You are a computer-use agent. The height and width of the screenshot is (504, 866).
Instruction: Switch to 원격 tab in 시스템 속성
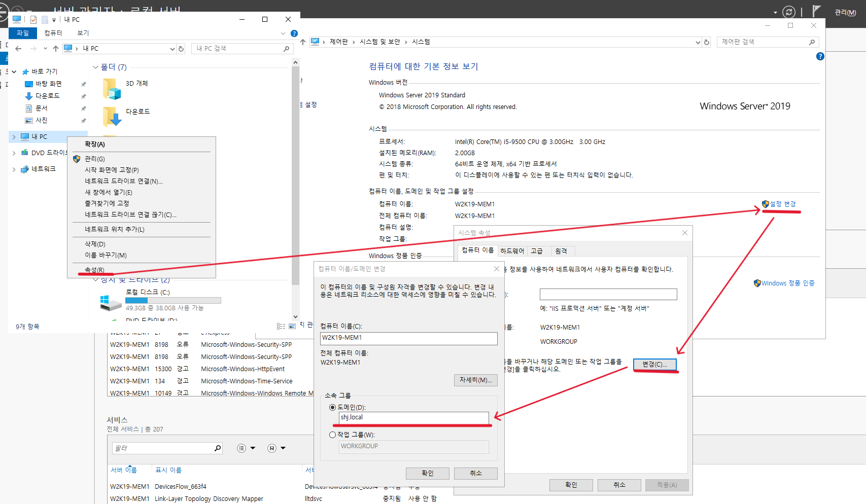[561, 251]
